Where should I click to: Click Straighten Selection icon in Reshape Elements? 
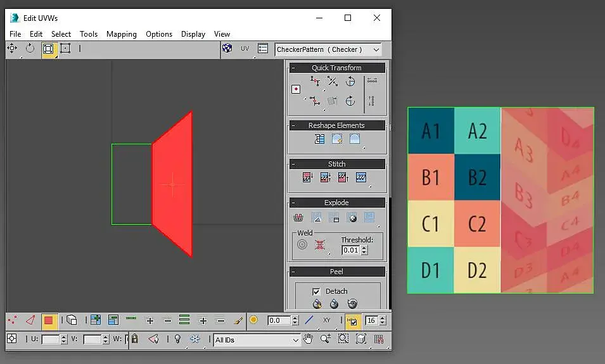319,139
